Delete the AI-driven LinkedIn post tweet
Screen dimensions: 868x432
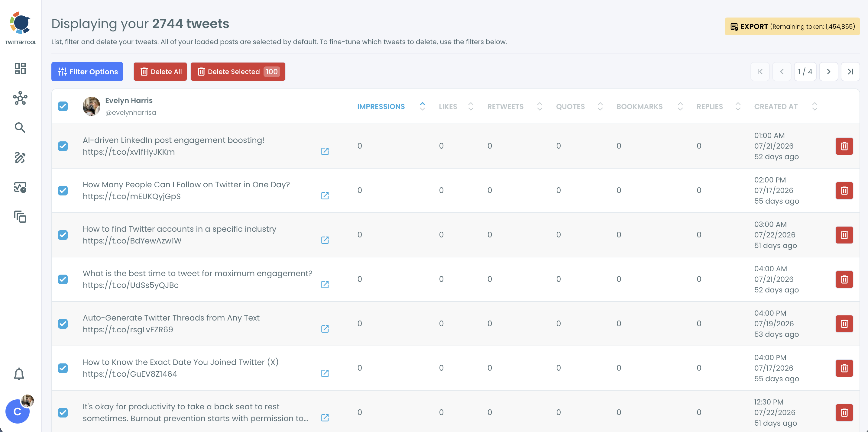844,146
